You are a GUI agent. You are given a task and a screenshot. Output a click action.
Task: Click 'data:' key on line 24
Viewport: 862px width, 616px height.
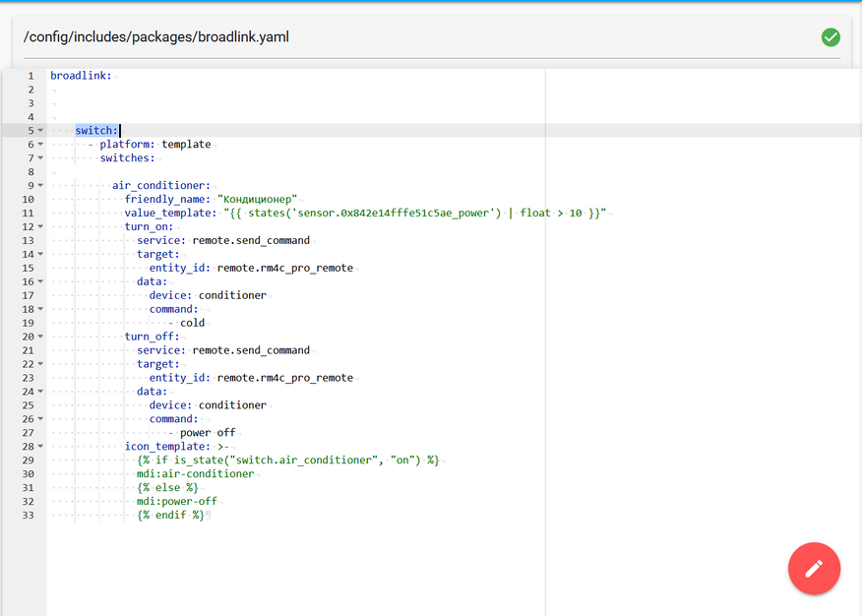[x=153, y=392]
